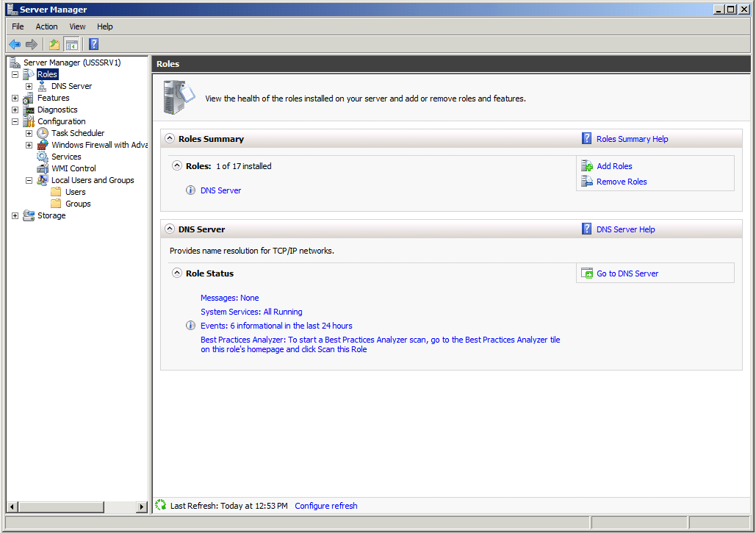Click the Local Users and Groups icon

click(x=43, y=180)
